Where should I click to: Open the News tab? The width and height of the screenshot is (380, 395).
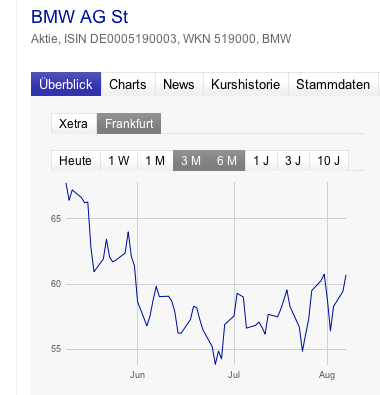[179, 84]
